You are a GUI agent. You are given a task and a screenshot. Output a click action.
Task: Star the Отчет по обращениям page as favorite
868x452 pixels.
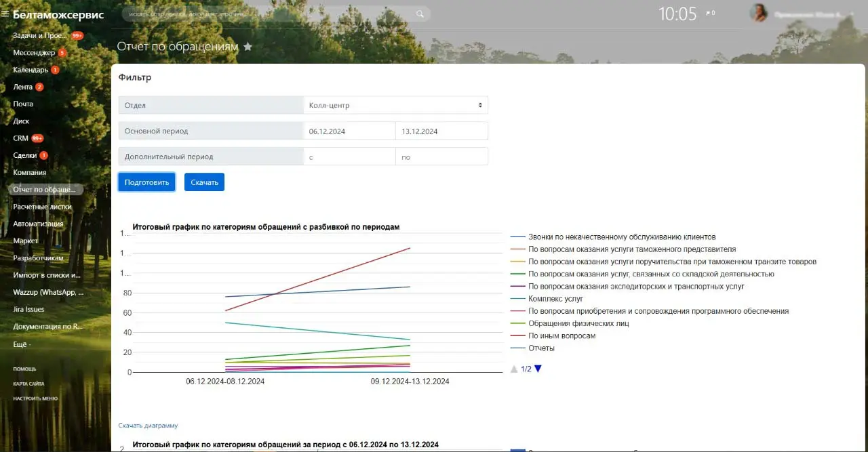point(248,47)
